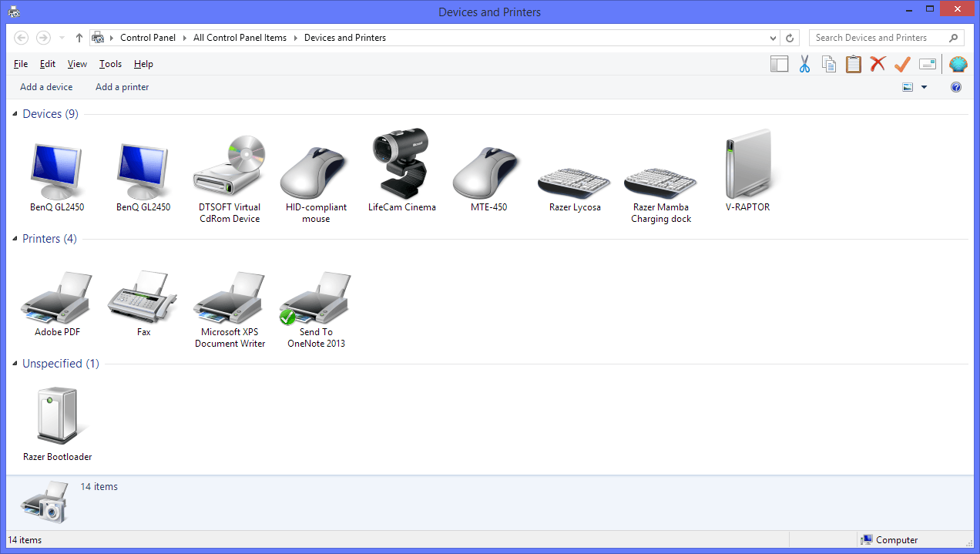Click the Copy toolbar icon
Screen dimensions: 980x554
click(x=829, y=64)
